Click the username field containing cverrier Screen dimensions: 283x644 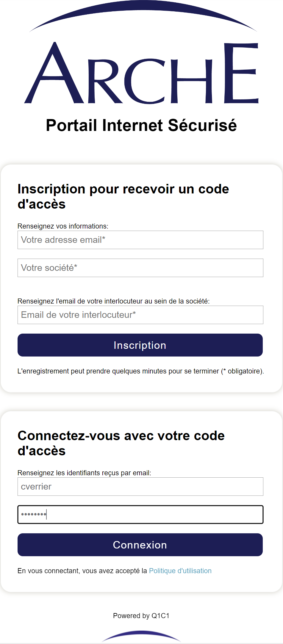[x=140, y=487]
